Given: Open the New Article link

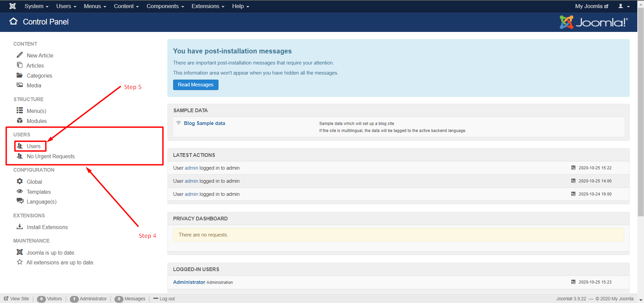Looking at the screenshot, I should [40, 55].
